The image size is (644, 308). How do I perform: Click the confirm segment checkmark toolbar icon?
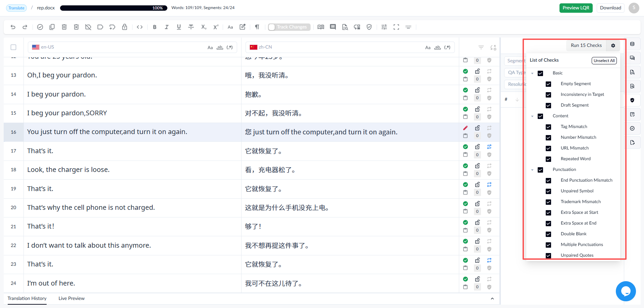tap(40, 27)
